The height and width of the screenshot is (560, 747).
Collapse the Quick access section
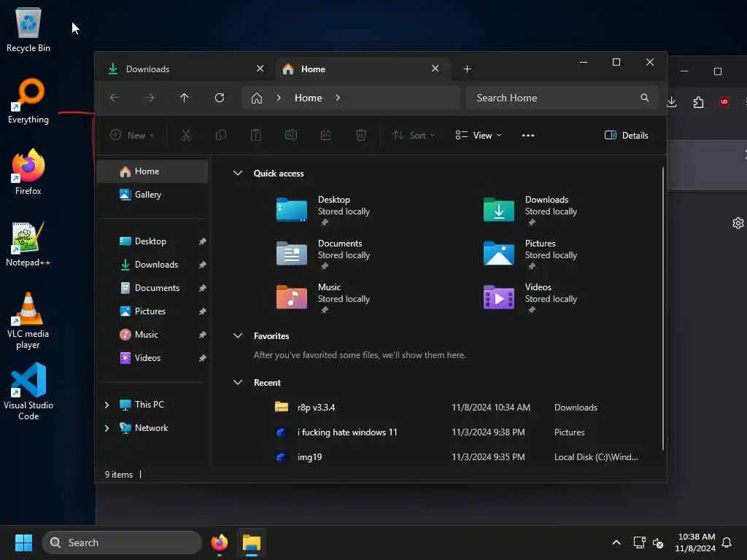click(x=238, y=174)
